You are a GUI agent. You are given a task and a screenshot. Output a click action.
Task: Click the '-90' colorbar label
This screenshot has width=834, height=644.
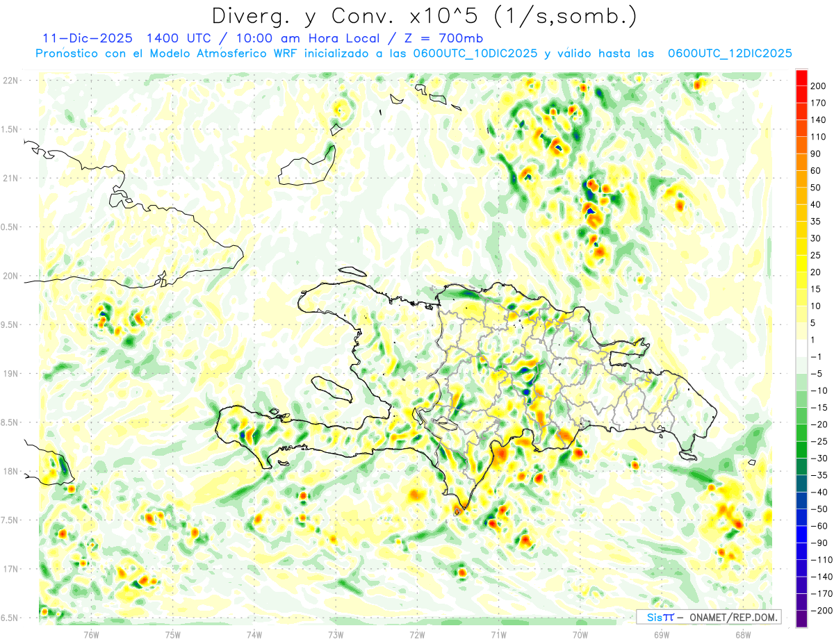point(819,543)
